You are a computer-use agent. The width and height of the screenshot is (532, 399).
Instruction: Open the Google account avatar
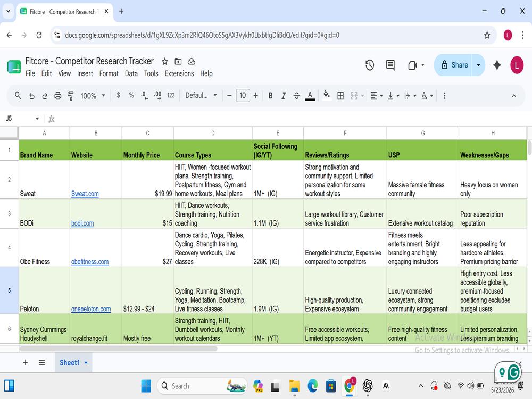point(517,65)
